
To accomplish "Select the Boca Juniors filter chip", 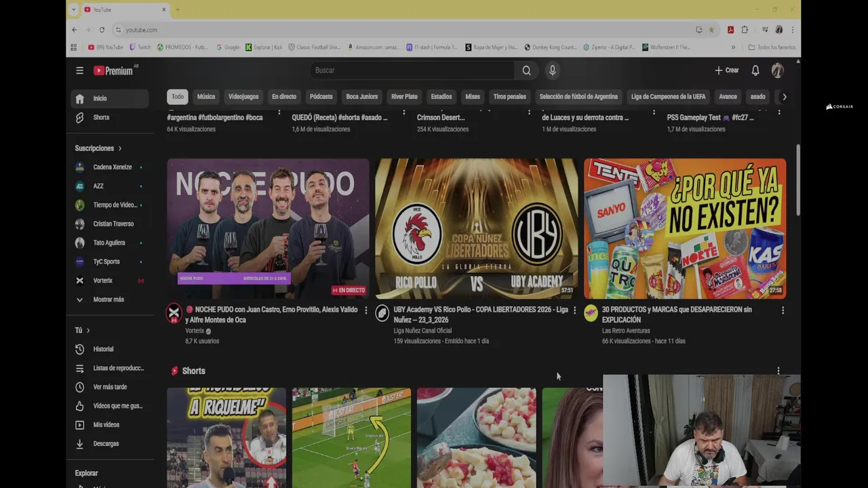I will tap(362, 97).
